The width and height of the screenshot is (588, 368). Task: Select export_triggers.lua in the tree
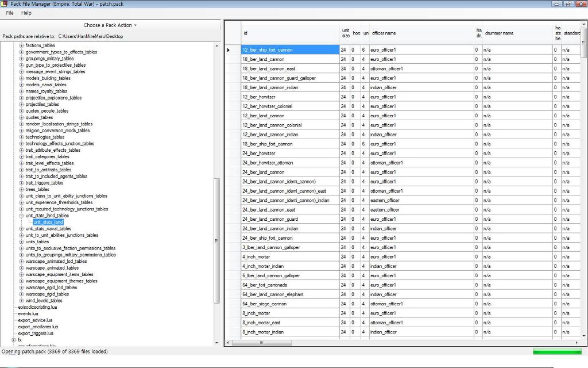coord(36,333)
